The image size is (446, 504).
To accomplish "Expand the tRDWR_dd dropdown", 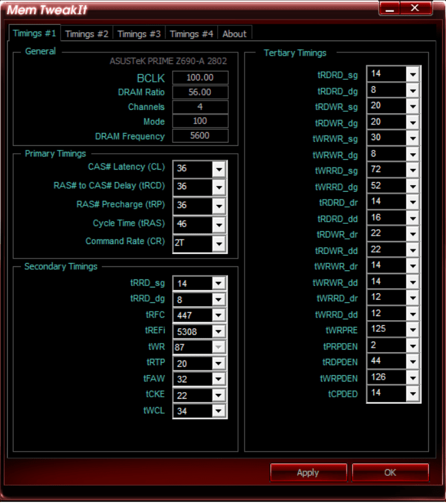I will [x=413, y=251].
